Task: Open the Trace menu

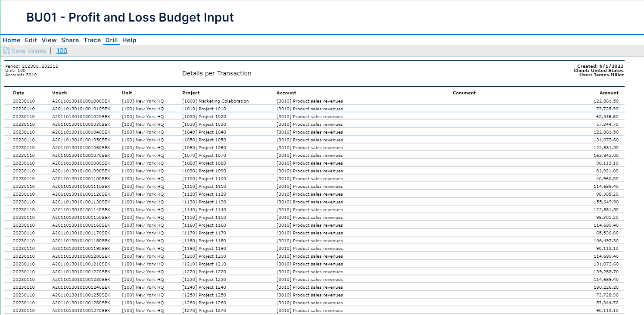Action: point(92,40)
